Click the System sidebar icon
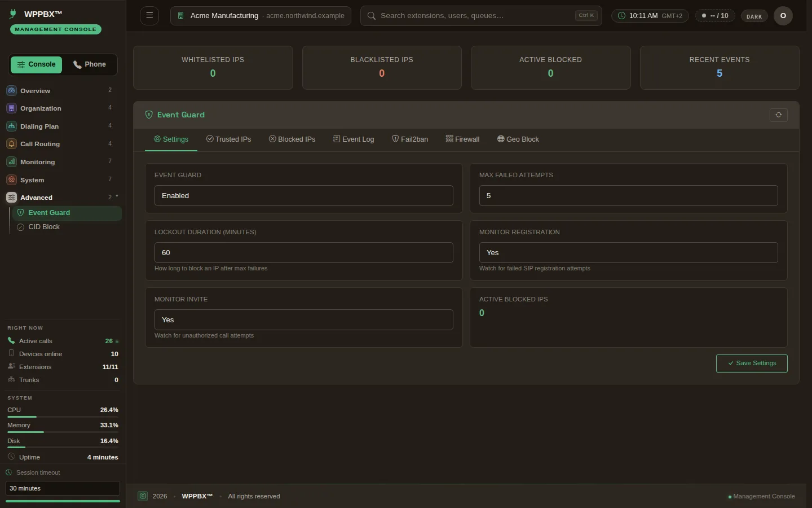 click(x=12, y=180)
